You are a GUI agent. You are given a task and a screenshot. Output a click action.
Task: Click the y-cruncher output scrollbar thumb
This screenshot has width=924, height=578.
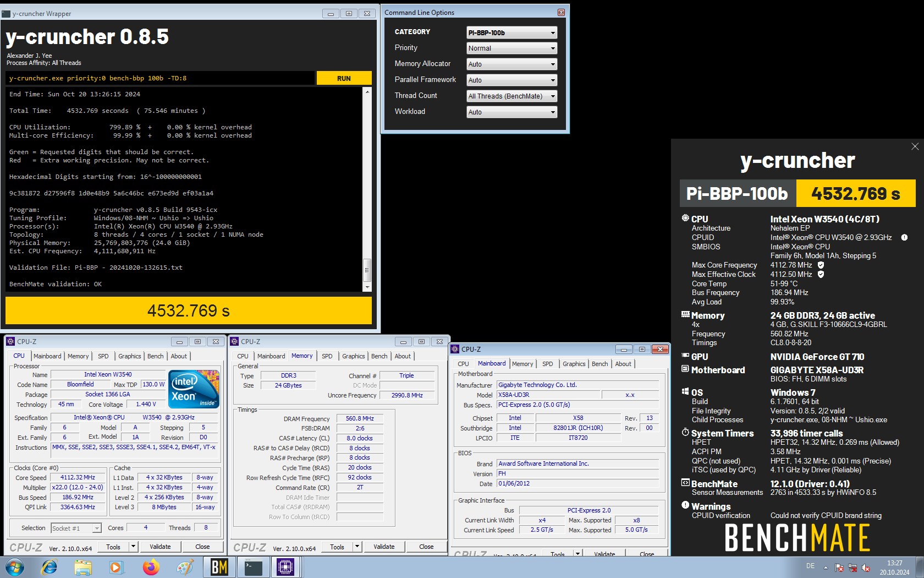(367, 270)
